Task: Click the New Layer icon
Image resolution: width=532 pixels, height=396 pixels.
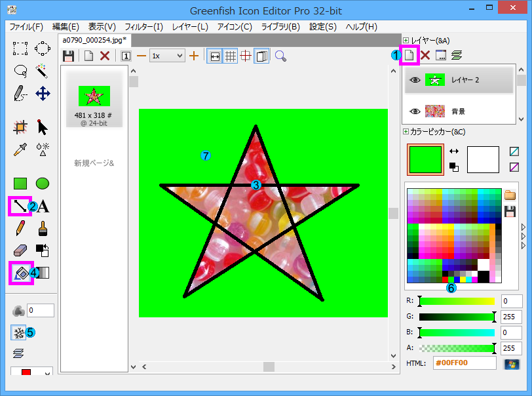Action: 409,56
